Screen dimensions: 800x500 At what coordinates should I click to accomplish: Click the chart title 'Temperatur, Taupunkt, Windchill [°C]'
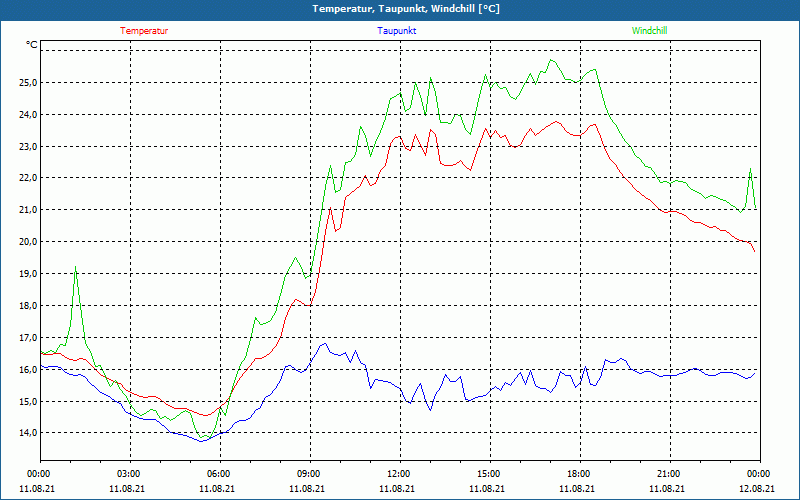[406, 9]
